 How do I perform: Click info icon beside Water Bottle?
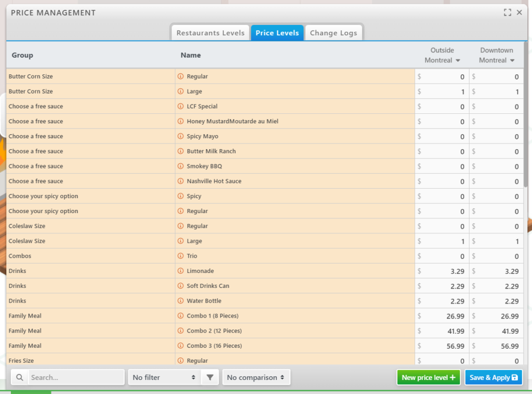tap(181, 301)
